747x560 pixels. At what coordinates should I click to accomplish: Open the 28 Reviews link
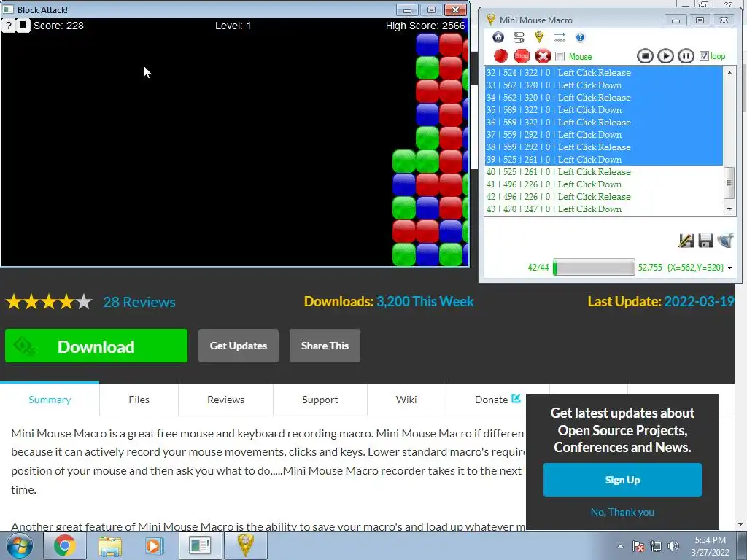click(x=139, y=302)
